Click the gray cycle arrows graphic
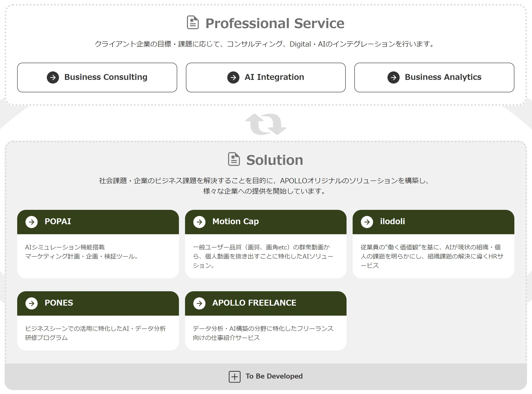This screenshot has width=532, height=394. coord(266,124)
